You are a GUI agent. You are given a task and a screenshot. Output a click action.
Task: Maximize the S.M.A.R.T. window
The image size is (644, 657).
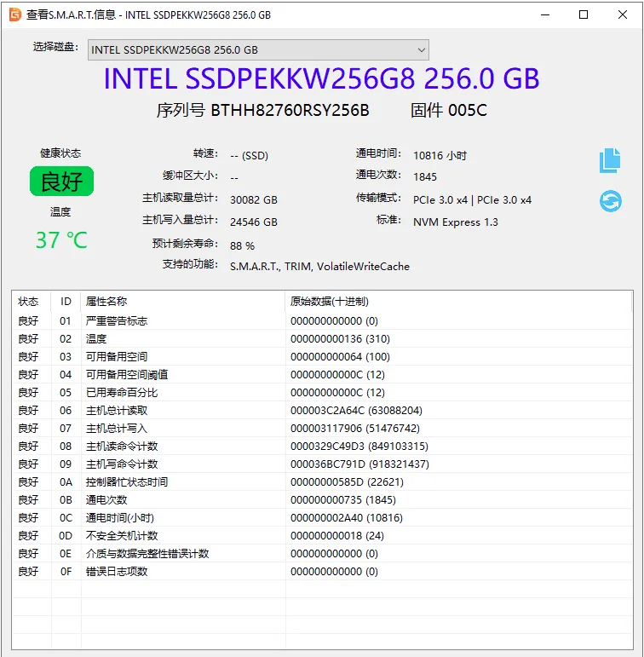point(584,14)
